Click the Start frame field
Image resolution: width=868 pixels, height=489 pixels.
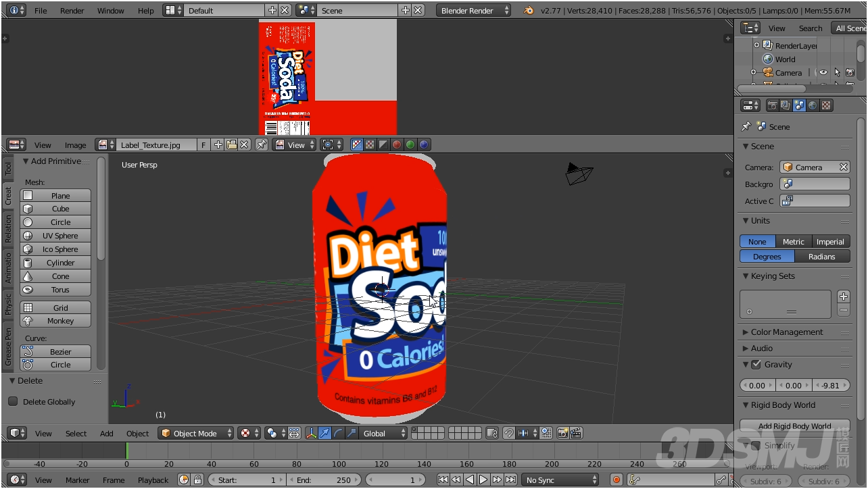tap(247, 480)
